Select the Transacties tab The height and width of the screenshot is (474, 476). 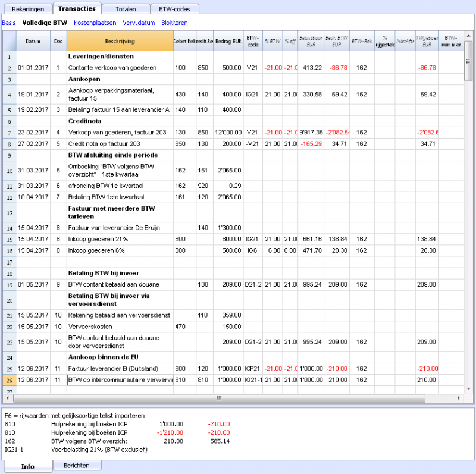(77, 8)
